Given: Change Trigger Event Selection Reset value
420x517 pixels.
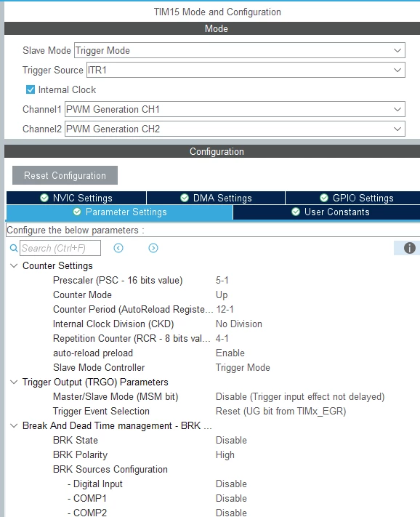Looking at the screenshot, I should click(281, 411).
